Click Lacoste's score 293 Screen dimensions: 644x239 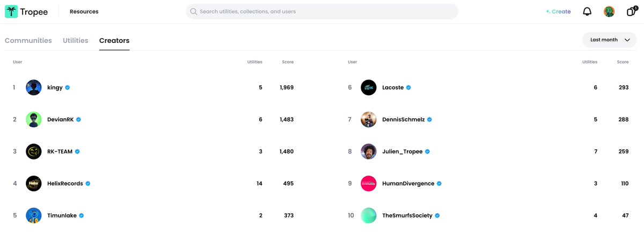[x=623, y=88]
